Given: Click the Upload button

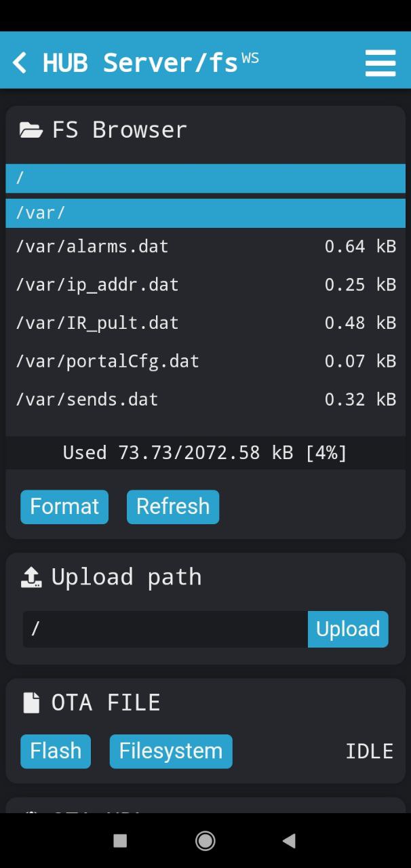Looking at the screenshot, I should click(348, 629).
